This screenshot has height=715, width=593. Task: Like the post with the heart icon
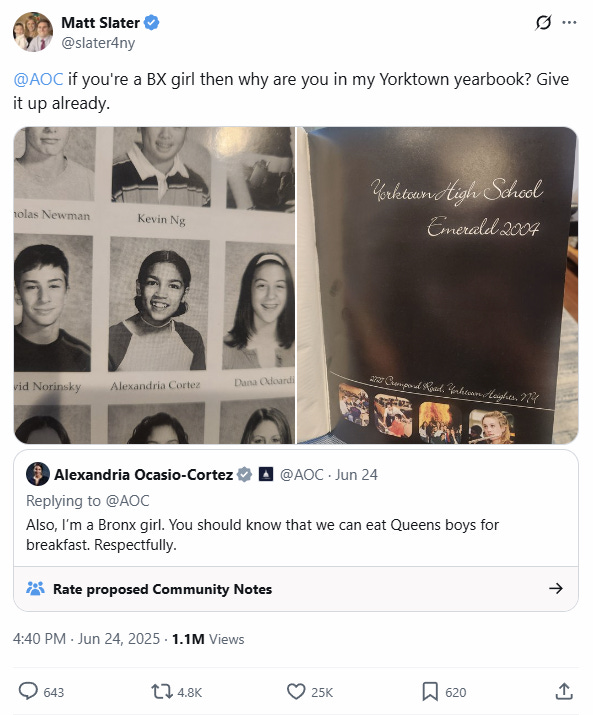pos(296,692)
